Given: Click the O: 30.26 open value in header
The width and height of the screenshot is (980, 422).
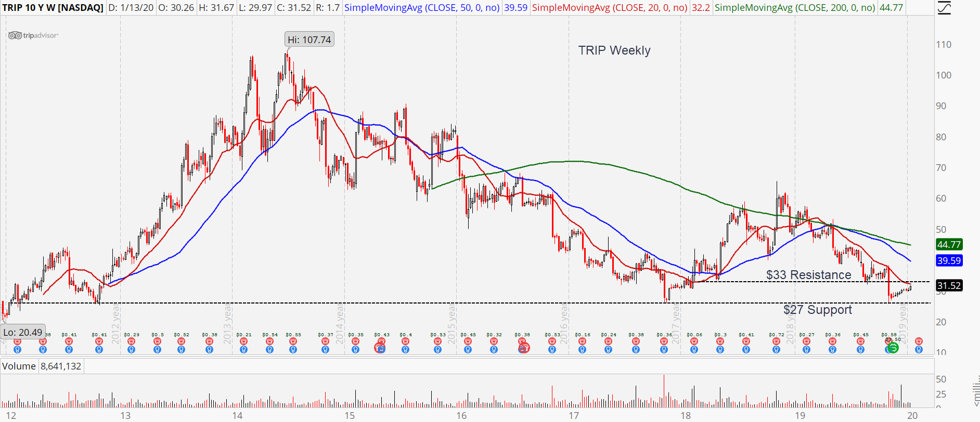Looking at the screenshot, I should (176, 8).
